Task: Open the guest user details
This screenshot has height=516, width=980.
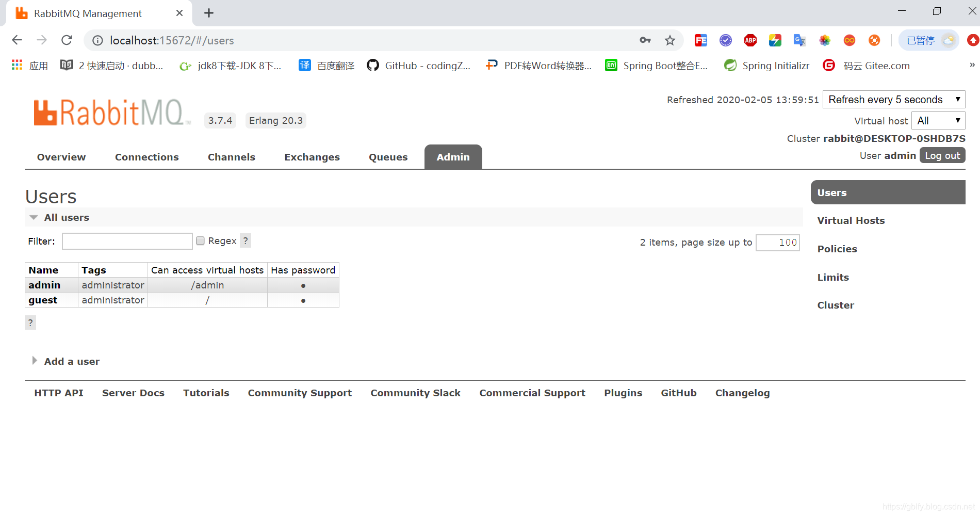Action: coord(43,300)
